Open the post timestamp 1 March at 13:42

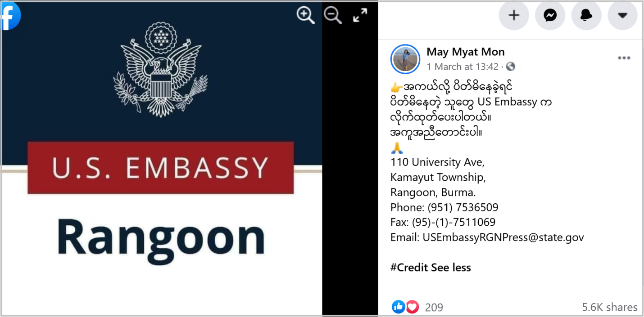click(463, 67)
